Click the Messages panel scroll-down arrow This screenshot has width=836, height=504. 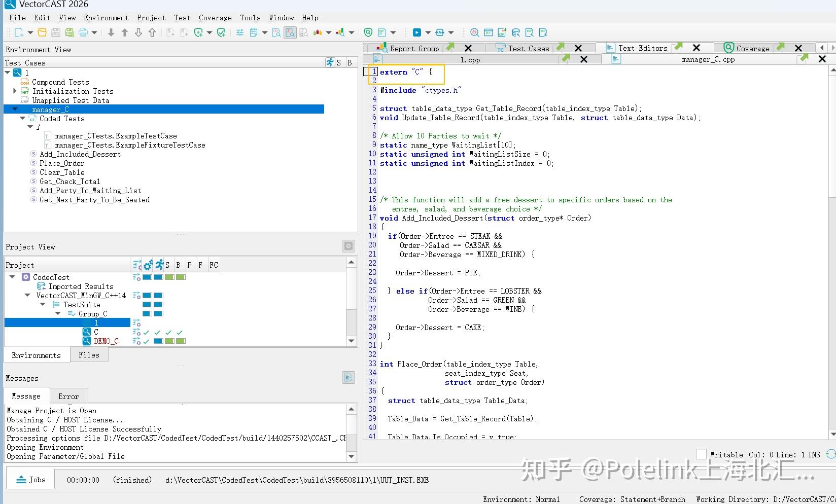pyautogui.click(x=352, y=456)
